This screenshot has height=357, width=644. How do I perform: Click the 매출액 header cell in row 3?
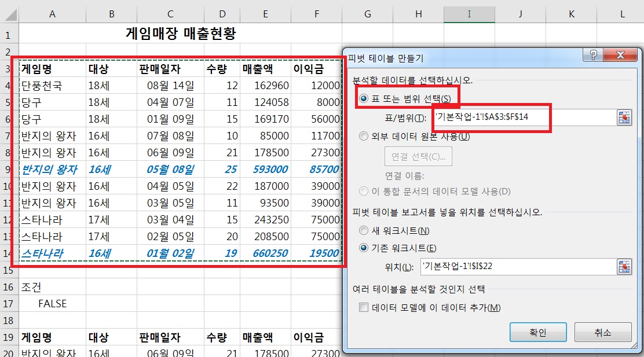tap(265, 69)
